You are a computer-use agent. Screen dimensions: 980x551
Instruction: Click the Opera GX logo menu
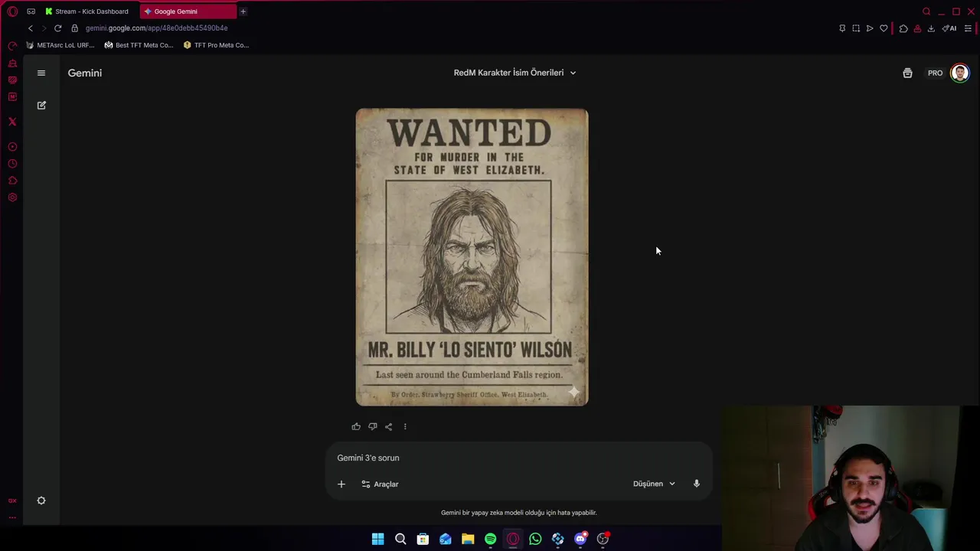click(x=12, y=11)
